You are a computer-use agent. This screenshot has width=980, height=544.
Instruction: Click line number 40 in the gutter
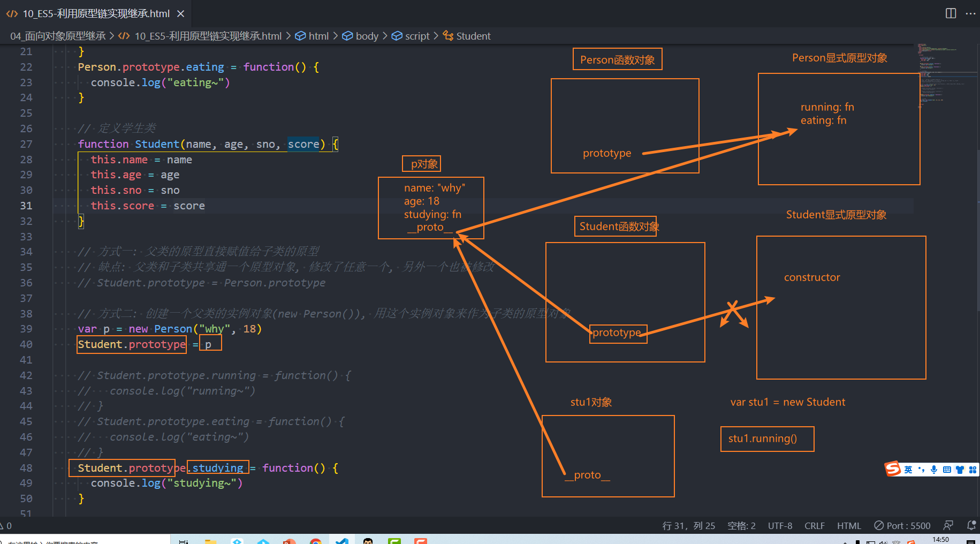(x=26, y=344)
